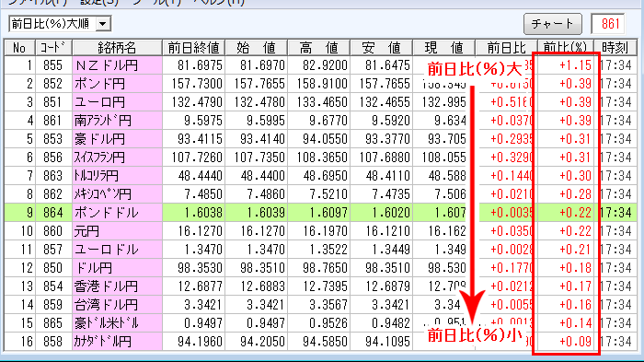Click low price 1.3449 in ユーロドル row
This screenshot has width=644, height=362.
[391, 250]
